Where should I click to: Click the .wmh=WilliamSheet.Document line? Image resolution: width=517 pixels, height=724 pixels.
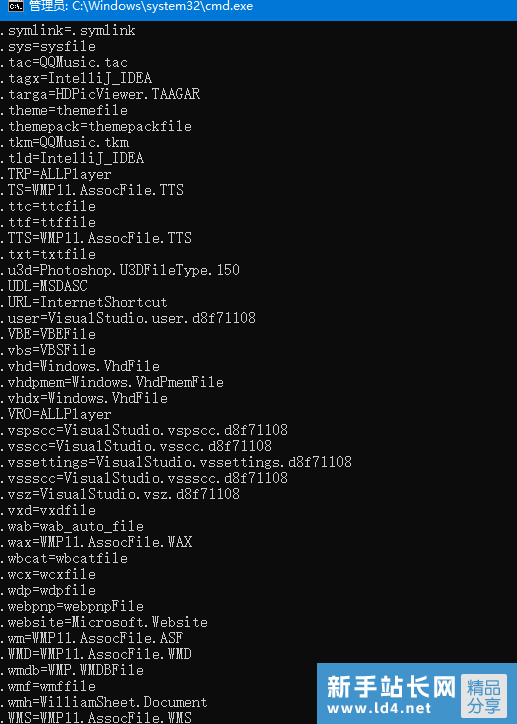[x=104, y=702]
